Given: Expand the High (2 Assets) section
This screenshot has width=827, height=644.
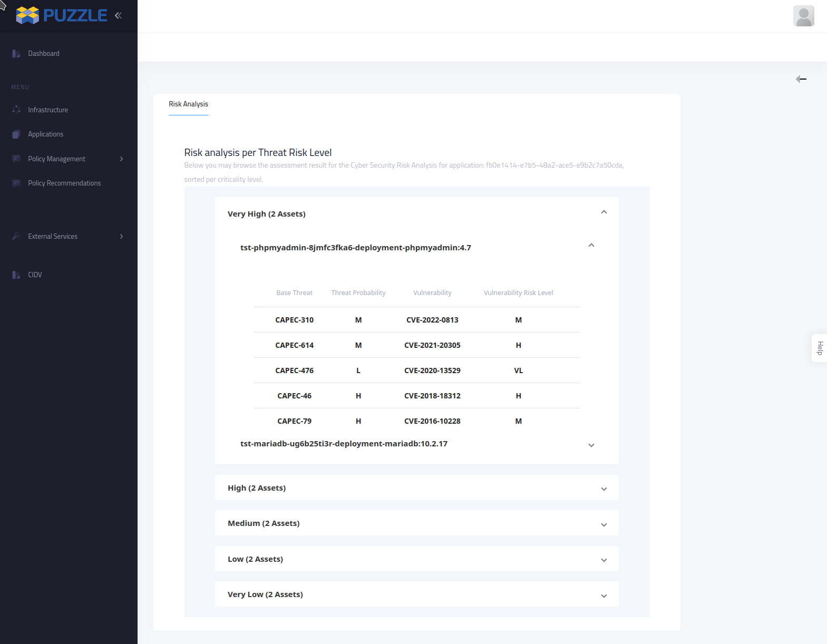Looking at the screenshot, I should tap(604, 489).
